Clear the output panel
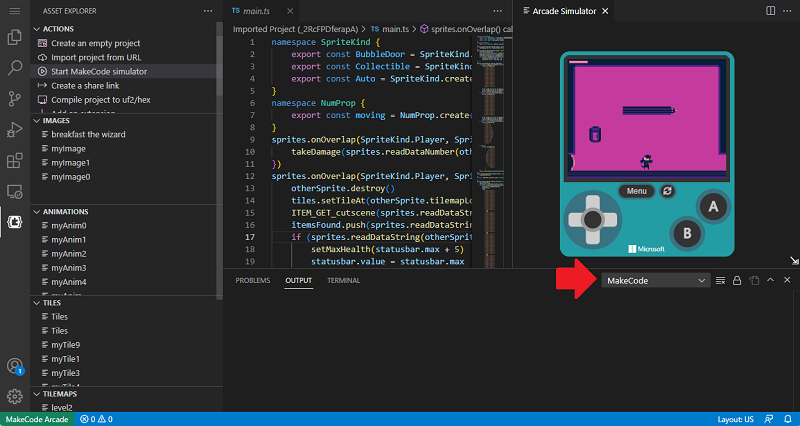 pyautogui.click(x=720, y=281)
